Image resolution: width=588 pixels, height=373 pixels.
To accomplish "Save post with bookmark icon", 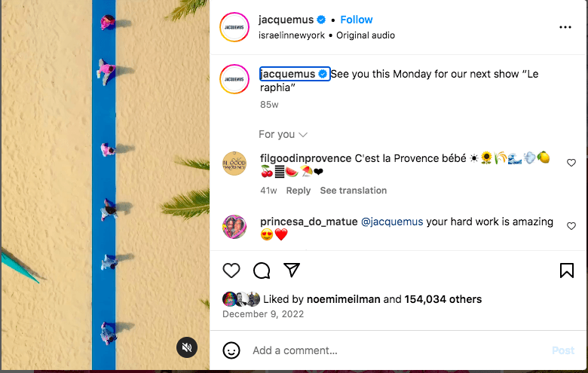I will pos(567,271).
